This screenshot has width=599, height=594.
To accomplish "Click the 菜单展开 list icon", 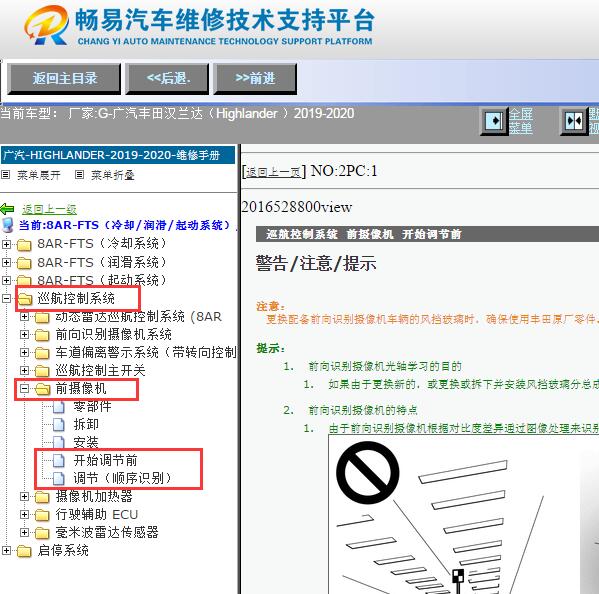I will [x=5, y=175].
